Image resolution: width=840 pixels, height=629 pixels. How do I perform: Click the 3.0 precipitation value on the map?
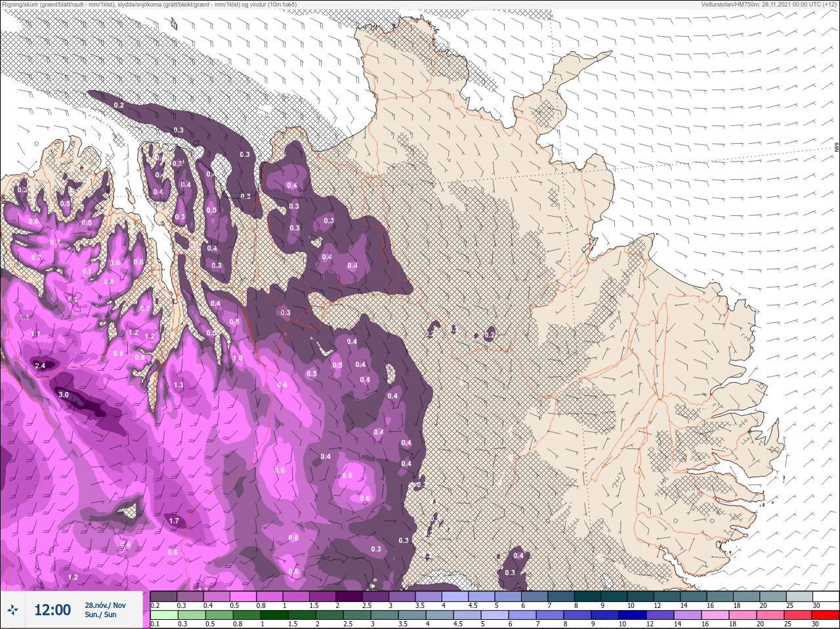tap(64, 395)
